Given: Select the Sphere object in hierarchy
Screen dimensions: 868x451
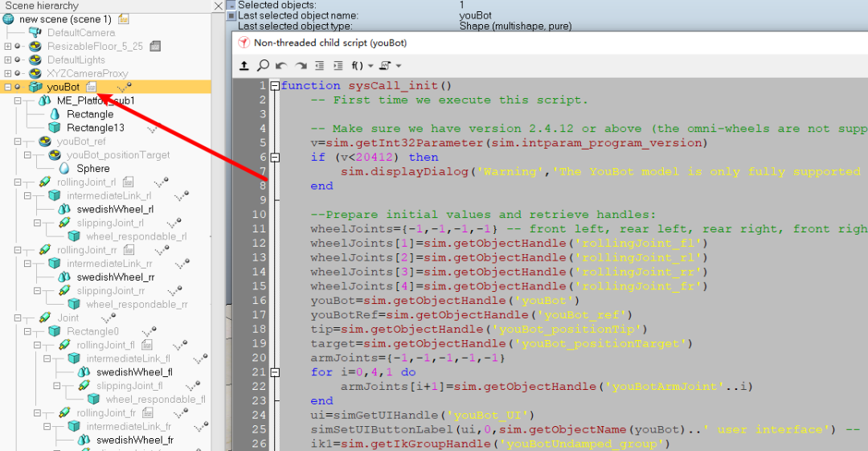Looking at the screenshot, I should 92,169.
